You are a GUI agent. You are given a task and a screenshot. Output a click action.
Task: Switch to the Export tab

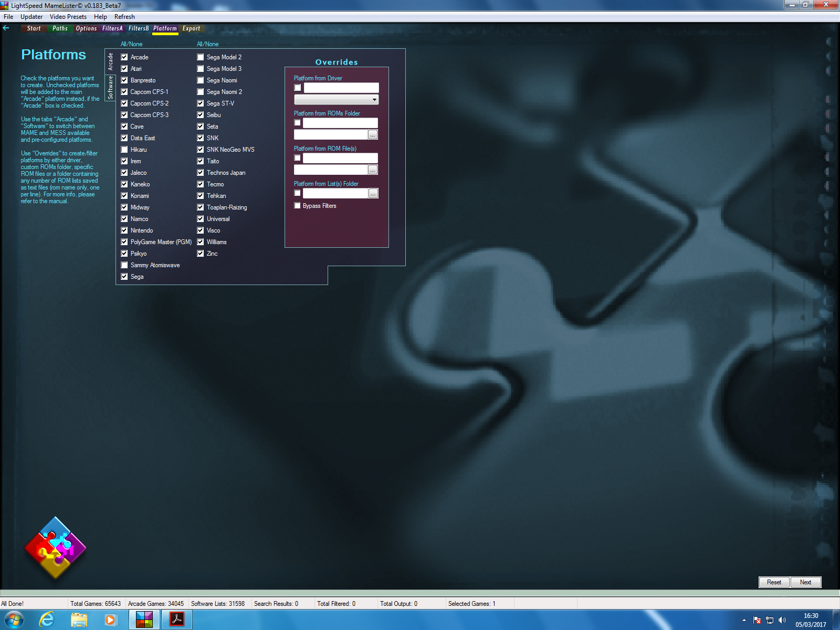[192, 28]
